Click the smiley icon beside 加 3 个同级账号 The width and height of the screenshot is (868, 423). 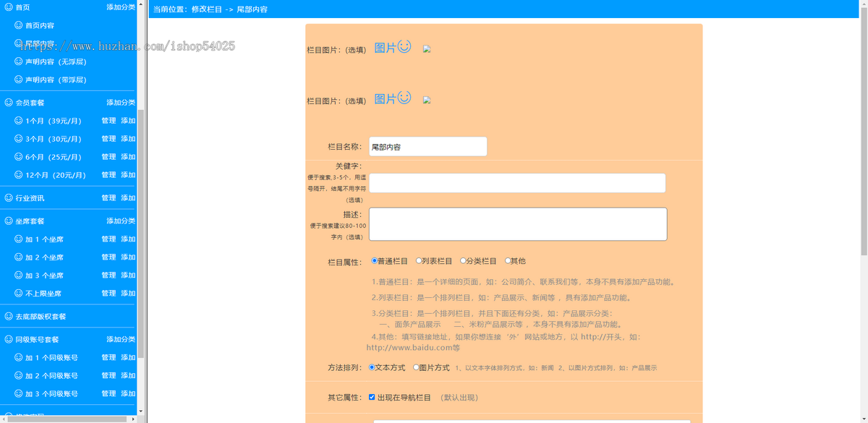pyautogui.click(x=19, y=394)
